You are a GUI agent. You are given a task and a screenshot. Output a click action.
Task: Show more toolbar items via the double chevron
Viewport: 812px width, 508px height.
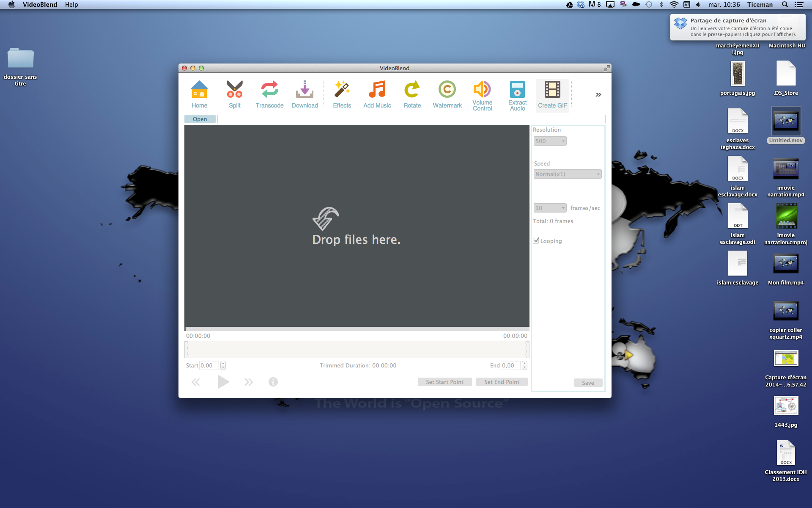point(598,94)
